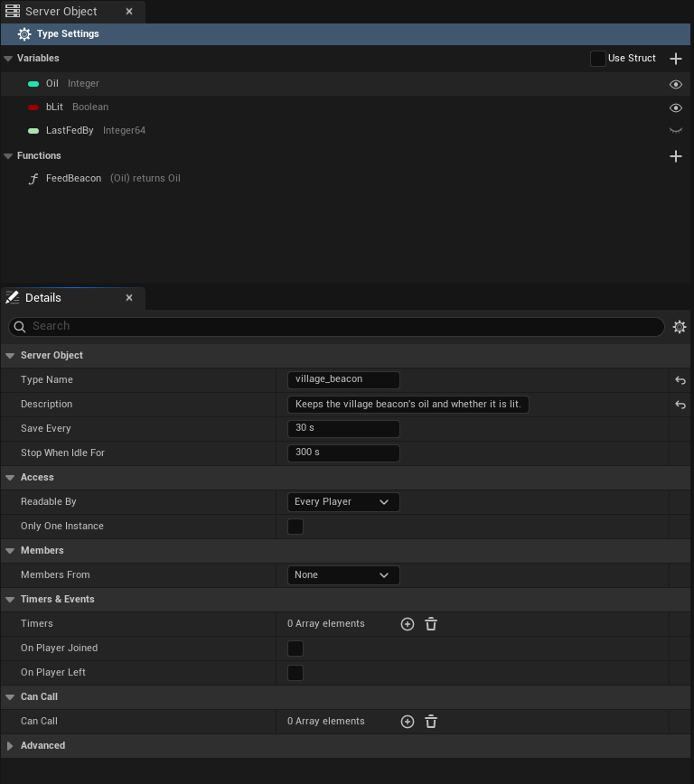This screenshot has height=784, width=694.
Task: Enable On Player Left checkbox
Action: (295, 673)
